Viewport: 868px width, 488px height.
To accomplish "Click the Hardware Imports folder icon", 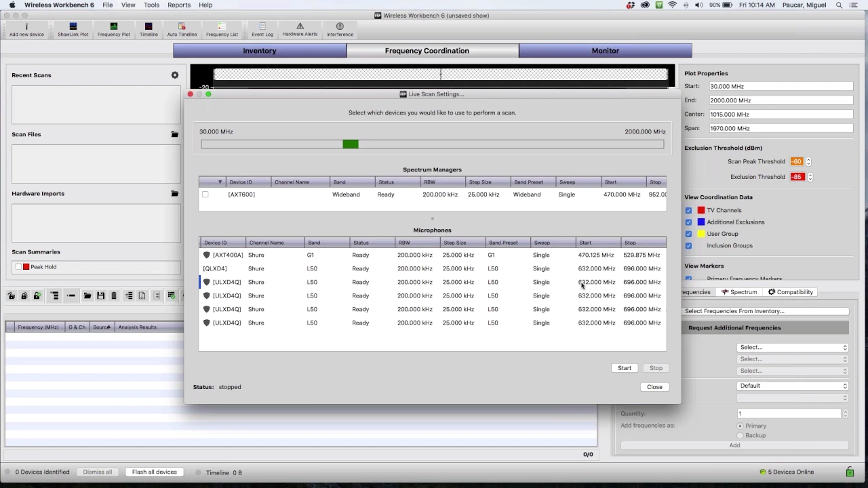I will [x=175, y=193].
